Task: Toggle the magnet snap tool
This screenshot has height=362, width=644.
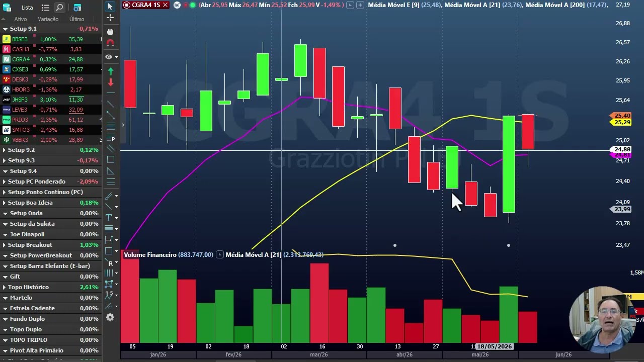Action: (110, 43)
